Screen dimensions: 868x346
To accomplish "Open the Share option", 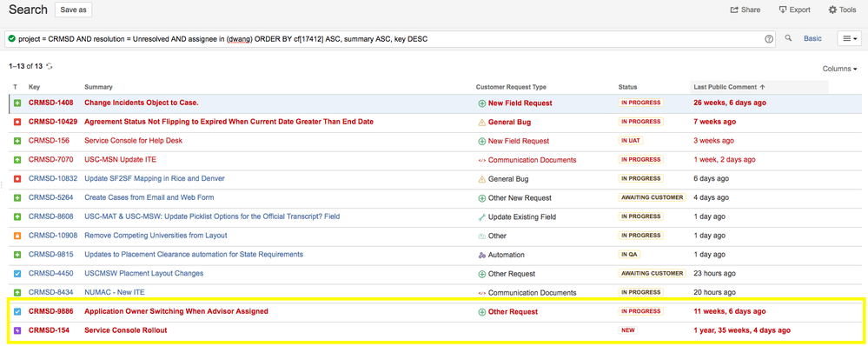I will tap(745, 10).
